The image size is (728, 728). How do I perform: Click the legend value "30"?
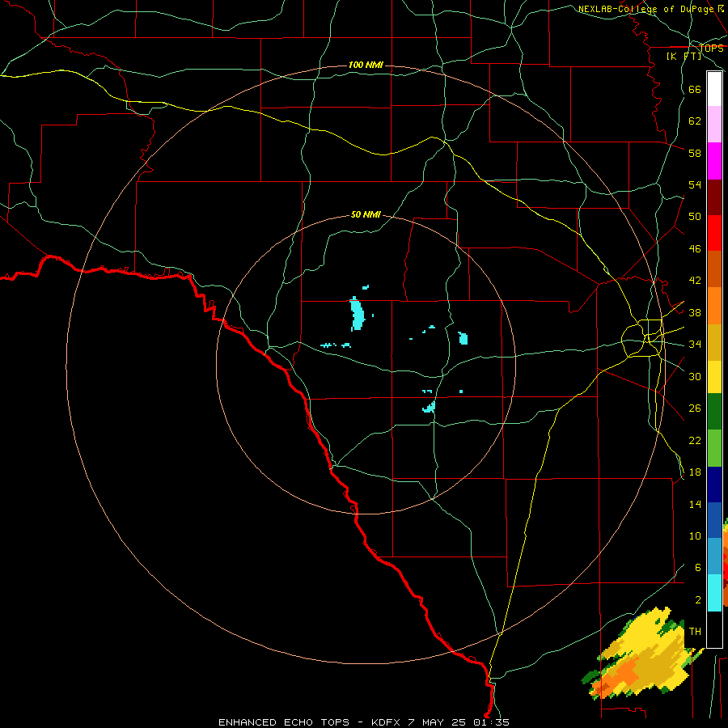(695, 376)
